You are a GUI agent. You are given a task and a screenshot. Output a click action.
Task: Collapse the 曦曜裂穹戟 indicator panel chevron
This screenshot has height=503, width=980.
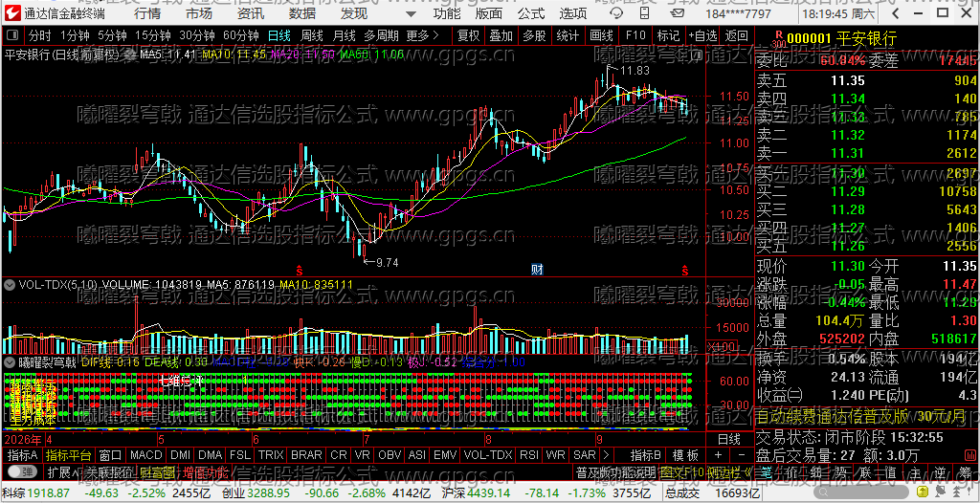coord(10,361)
